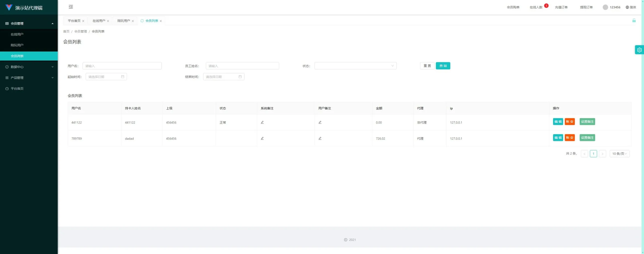Click 编辑 for user 441122
The width and height of the screenshot is (644, 254).
pos(558,122)
